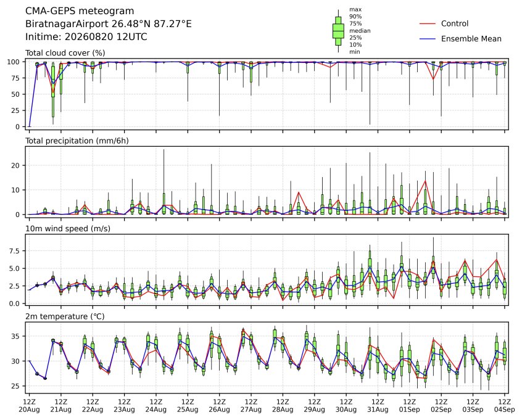Click the '90%' legend label
This screenshot has height=420, width=522.
355,16
